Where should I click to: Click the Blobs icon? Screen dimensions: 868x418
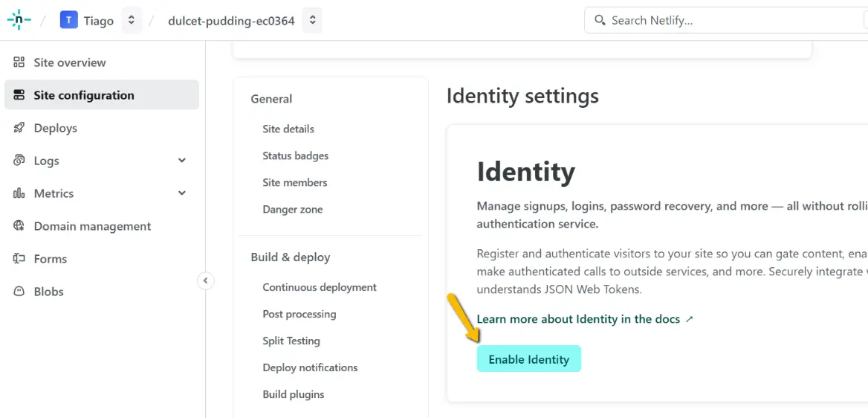[19, 291]
